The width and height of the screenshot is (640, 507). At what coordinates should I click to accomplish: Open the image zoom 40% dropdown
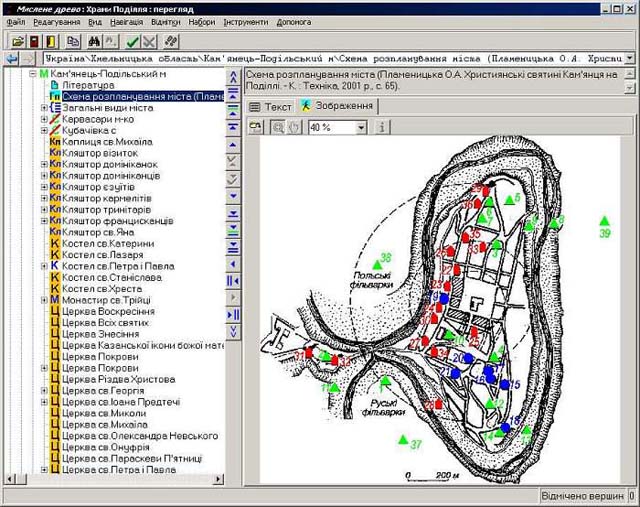click(x=360, y=127)
